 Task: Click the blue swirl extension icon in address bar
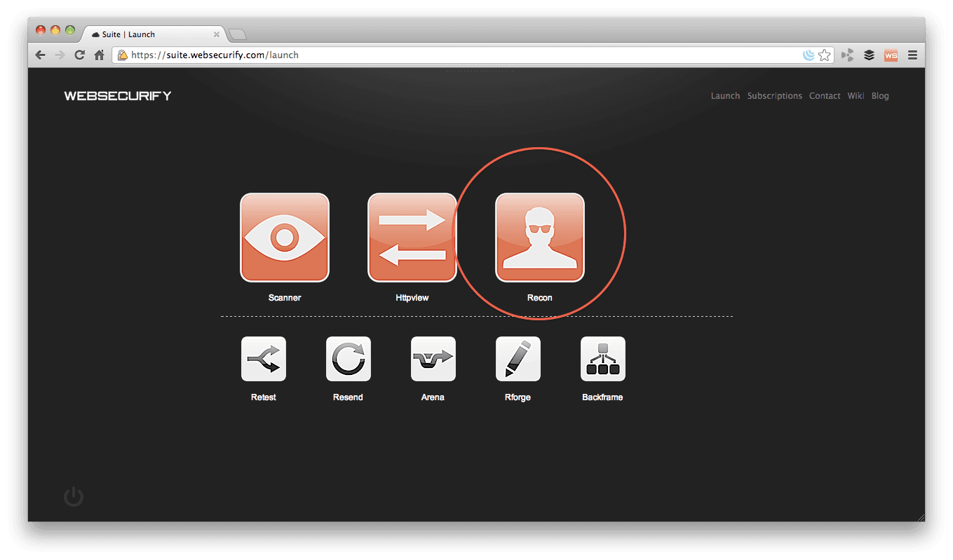point(809,55)
